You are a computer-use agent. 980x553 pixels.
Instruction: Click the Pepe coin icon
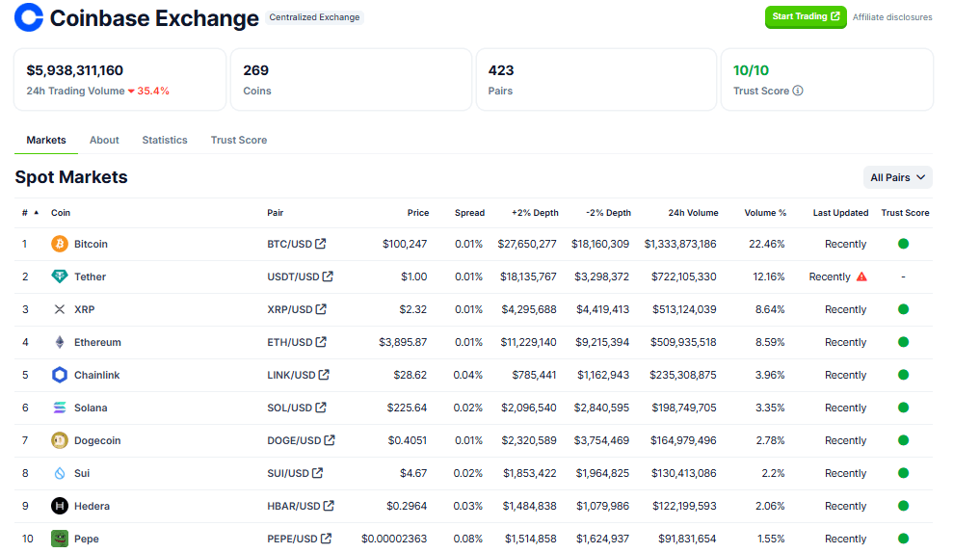pos(60,539)
